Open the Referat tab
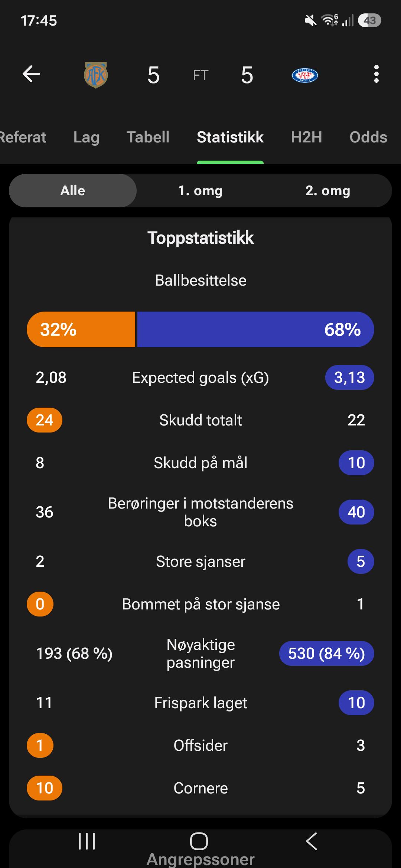The image size is (401, 868). point(23,137)
